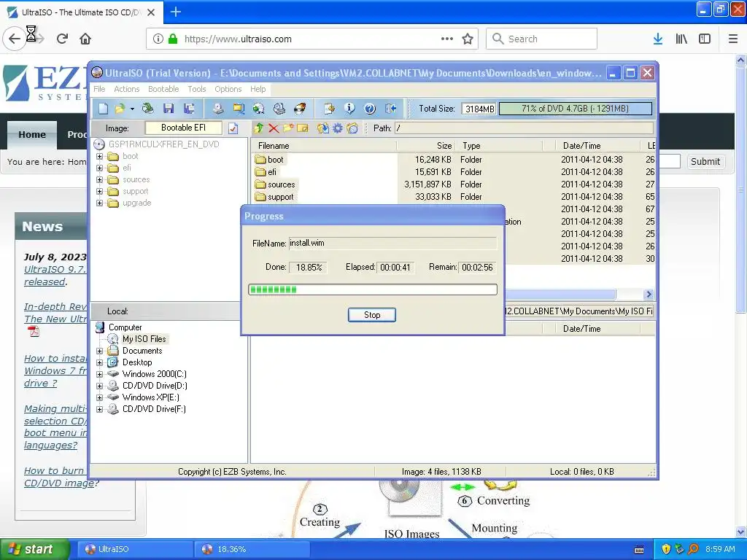Screen dimensions: 747x560
Task: Click the Make CD/DVD Image drive icon
Action: pyautogui.click(x=217, y=109)
